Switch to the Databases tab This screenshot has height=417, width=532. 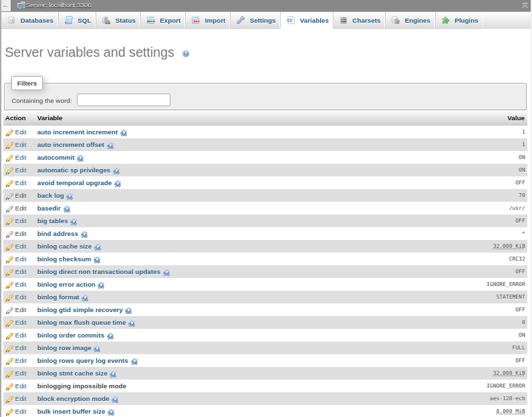[31, 21]
